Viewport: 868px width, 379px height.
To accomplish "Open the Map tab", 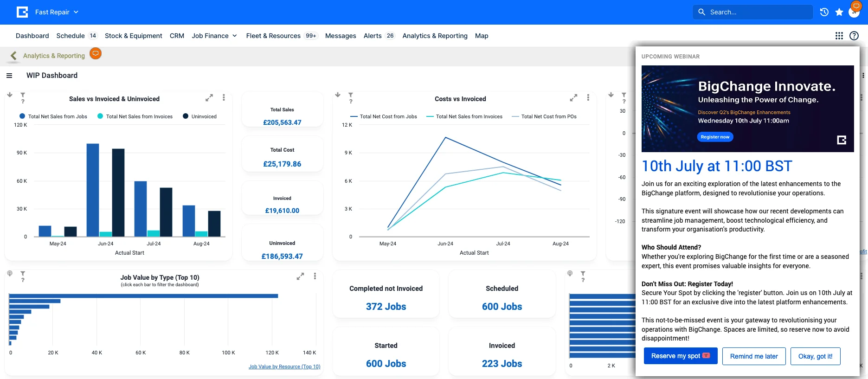I will pyautogui.click(x=482, y=36).
